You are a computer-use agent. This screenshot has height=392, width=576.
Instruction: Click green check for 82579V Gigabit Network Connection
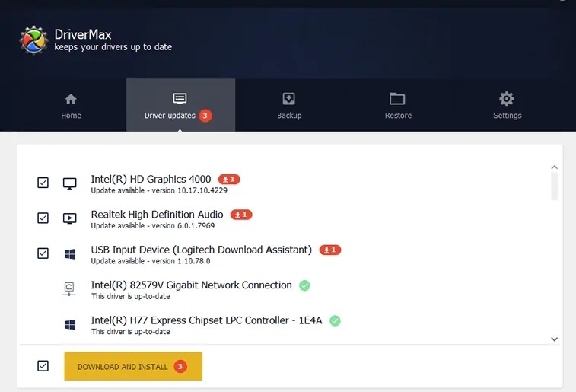(304, 285)
